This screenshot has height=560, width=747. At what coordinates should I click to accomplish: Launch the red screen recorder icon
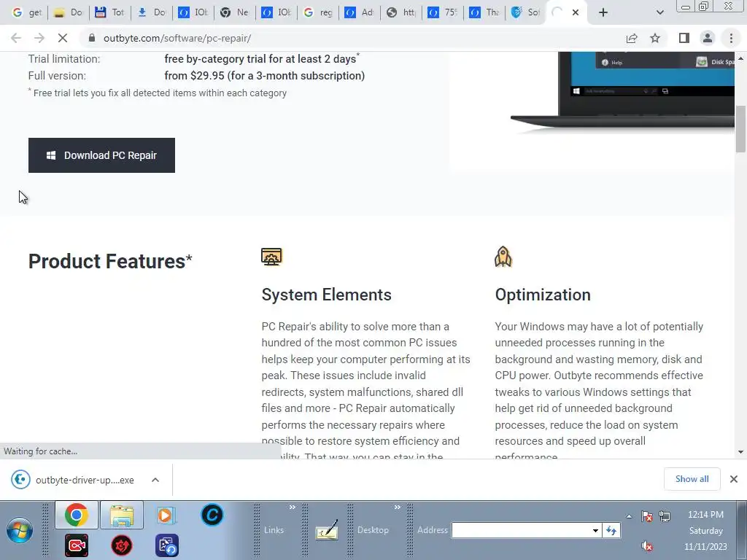tap(76, 545)
